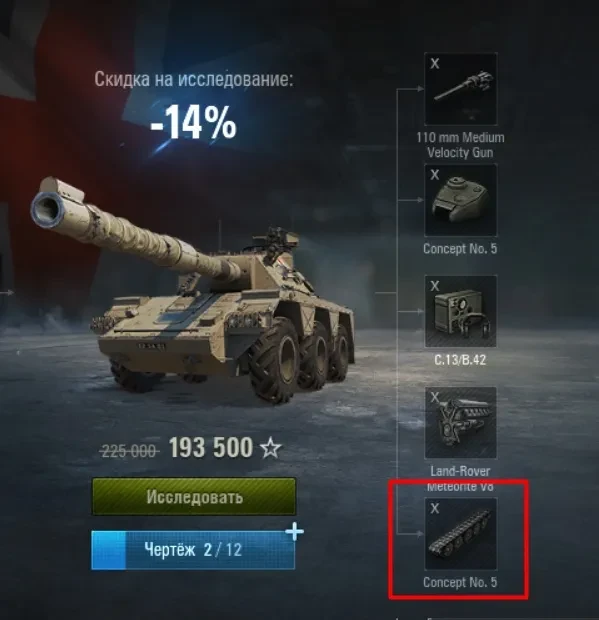Select the 110 mm gun module icon
Viewport: 599px width, 620px height.
point(461,89)
